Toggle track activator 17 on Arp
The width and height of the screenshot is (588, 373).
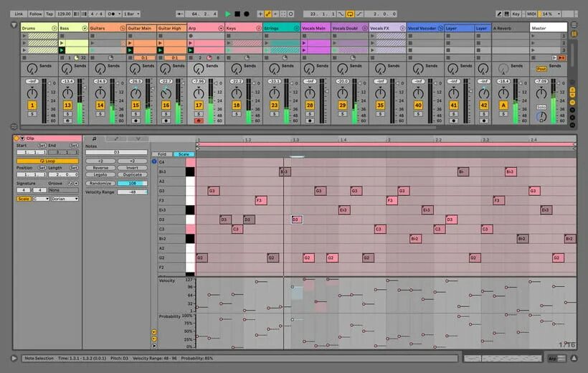tap(199, 105)
